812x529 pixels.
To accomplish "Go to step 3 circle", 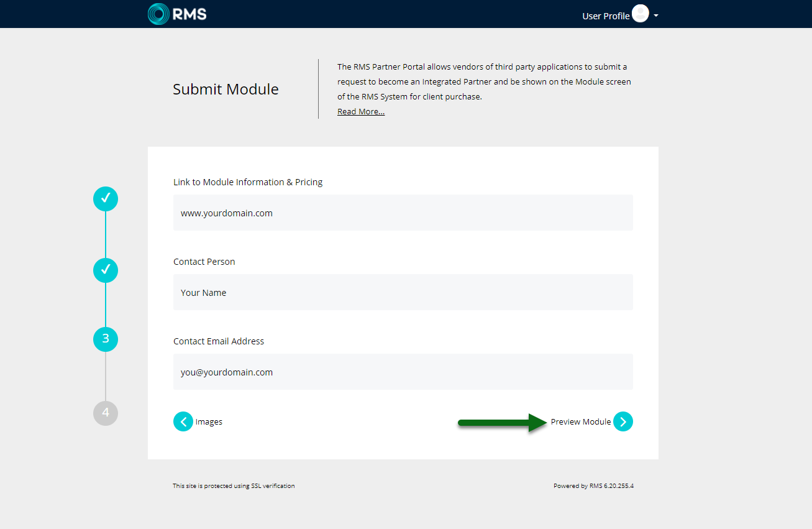I will tap(106, 339).
